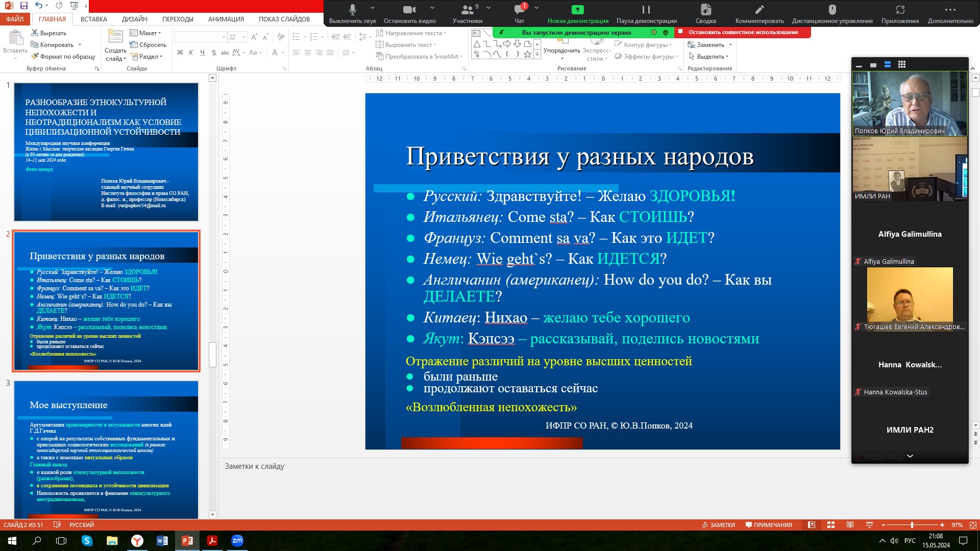Expand hidden participants chevron in Zoom panel
Screen dimensions: 980x551
click(910, 456)
